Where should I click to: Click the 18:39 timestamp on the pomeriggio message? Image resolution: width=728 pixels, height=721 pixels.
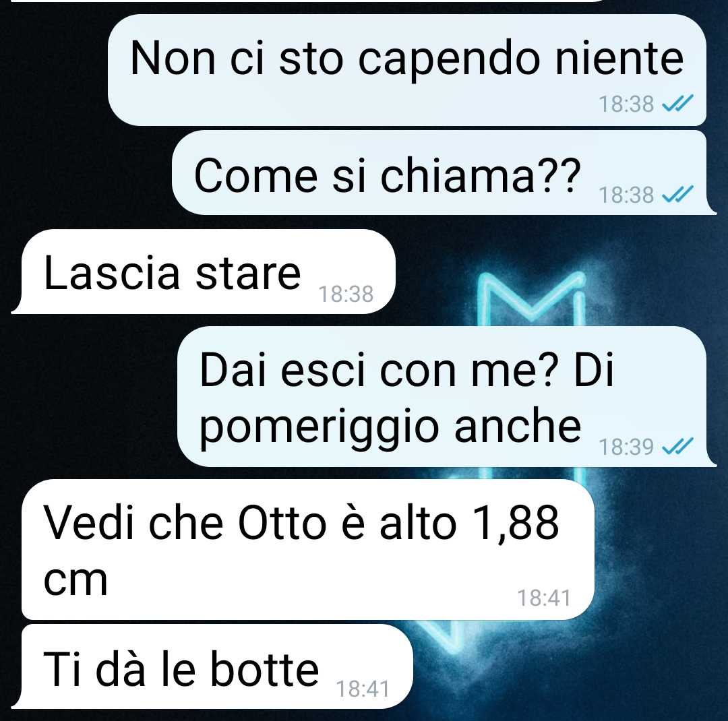(x=626, y=447)
